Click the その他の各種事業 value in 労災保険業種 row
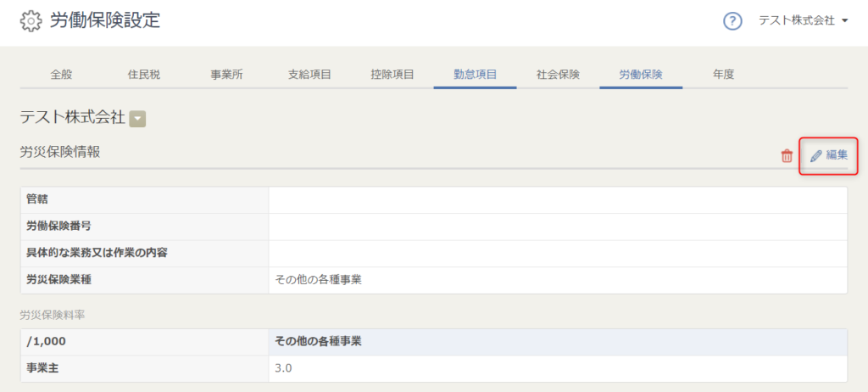Screen dimensions: 868x392 click(x=319, y=279)
